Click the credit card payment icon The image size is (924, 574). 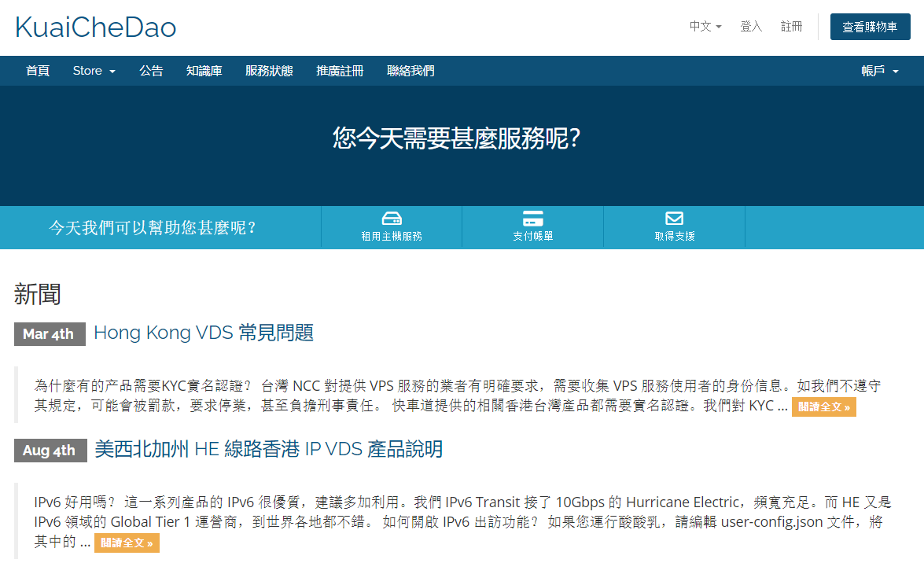532,219
